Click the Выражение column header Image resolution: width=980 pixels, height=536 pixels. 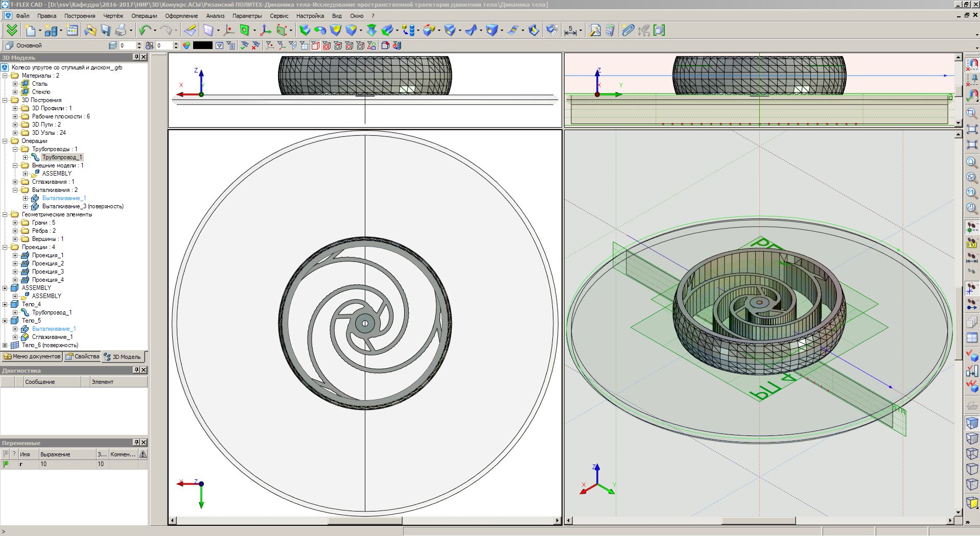[67, 454]
